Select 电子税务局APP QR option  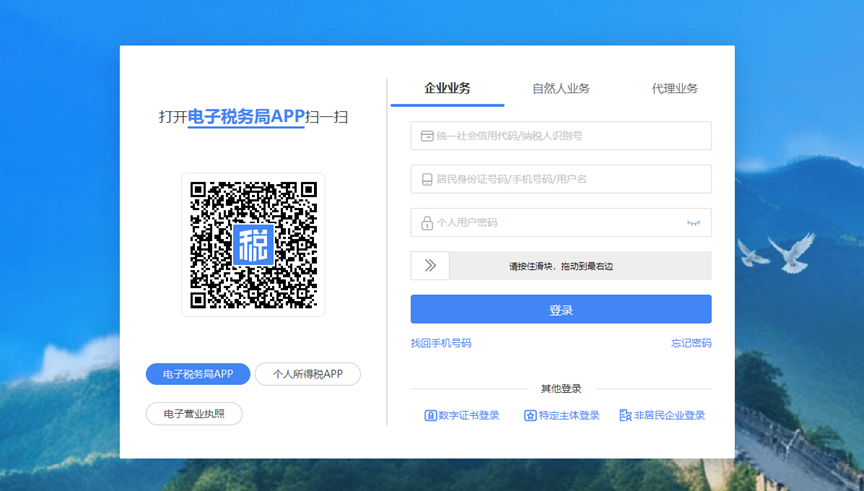198,374
